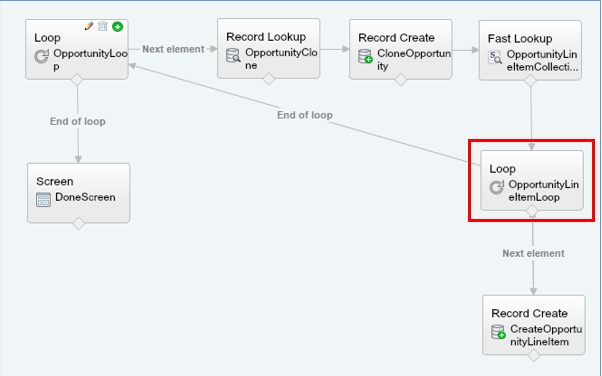Click the connector diamond below CloneOpportunity
The width and height of the screenshot is (602, 376).
click(401, 80)
